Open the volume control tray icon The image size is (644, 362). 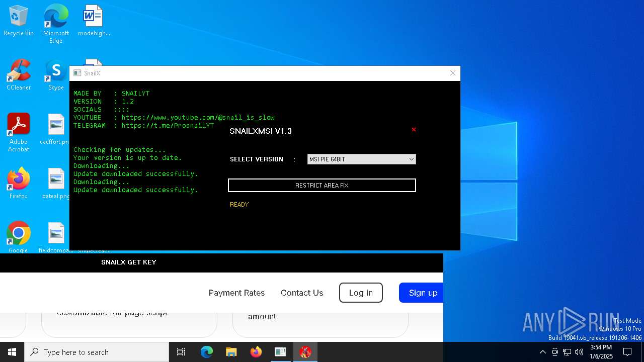click(x=579, y=352)
